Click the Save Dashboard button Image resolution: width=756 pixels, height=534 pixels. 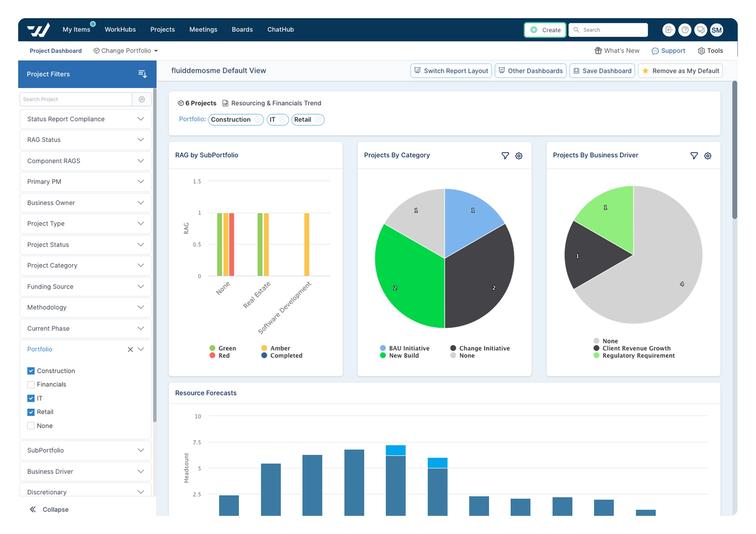pos(602,70)
